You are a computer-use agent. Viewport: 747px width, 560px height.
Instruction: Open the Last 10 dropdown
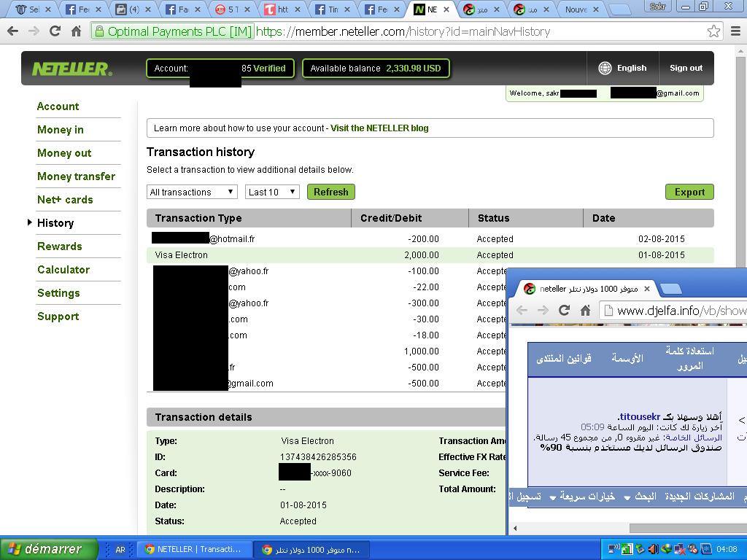pyautogui.click(x=272, y=192)
